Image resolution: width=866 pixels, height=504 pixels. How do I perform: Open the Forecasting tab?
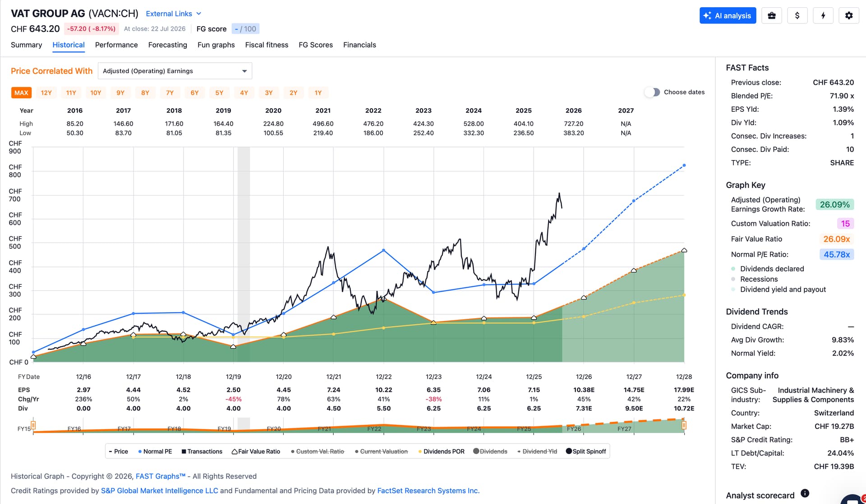[167, 45]
